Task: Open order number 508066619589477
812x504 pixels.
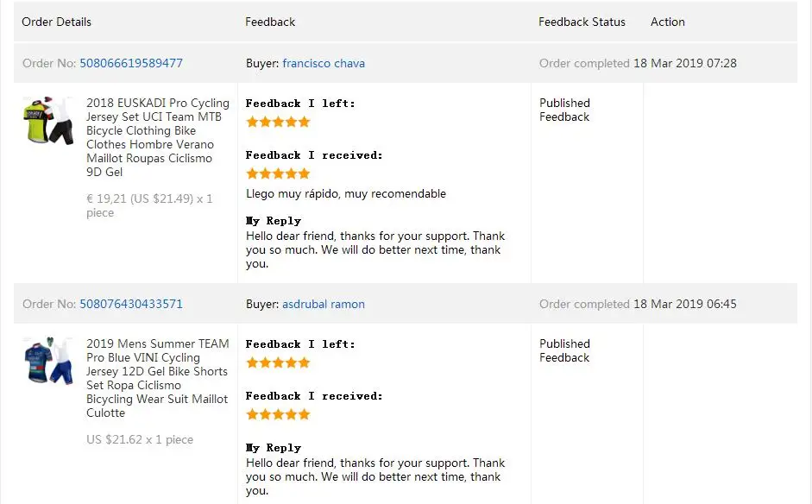Action: pos(131,63)
